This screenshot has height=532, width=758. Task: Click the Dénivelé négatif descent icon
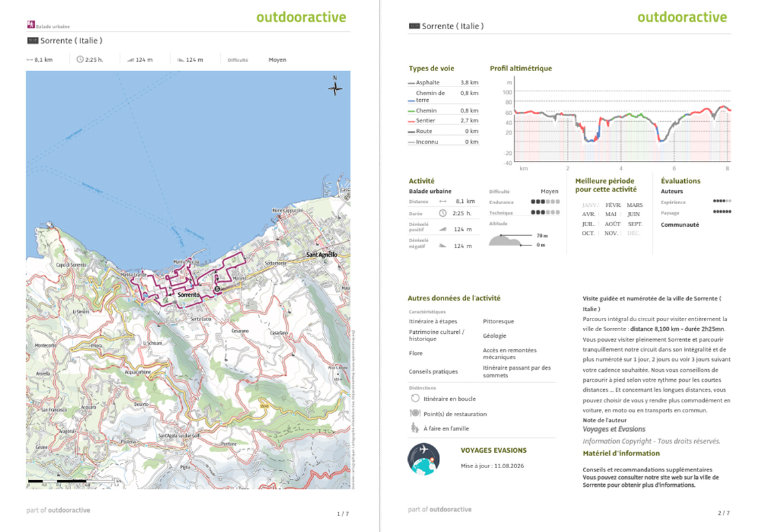pyautogui.click(x=442, y=245)
